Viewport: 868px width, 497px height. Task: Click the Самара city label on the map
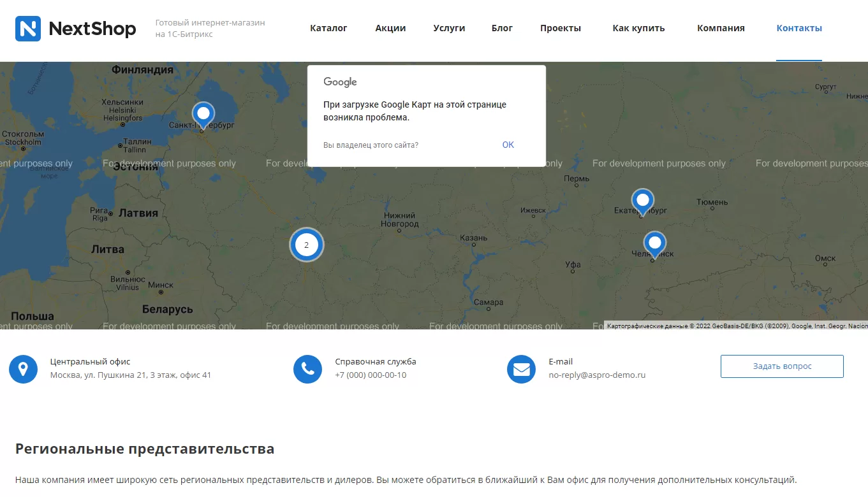489,302
